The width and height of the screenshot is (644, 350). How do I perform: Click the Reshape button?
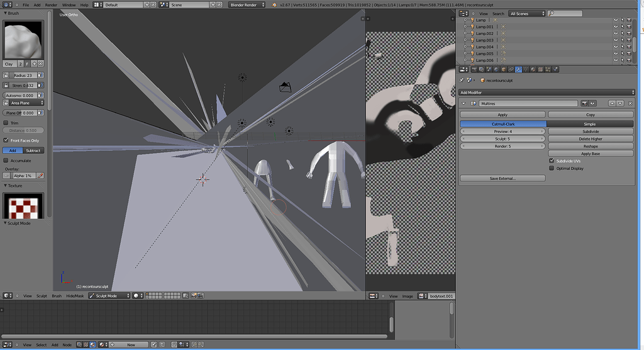591,147
